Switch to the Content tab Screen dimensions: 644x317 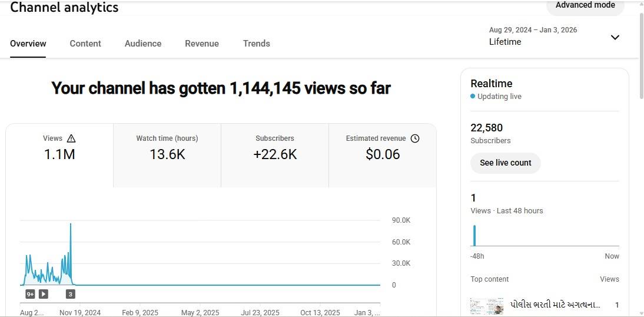(85, 44)
